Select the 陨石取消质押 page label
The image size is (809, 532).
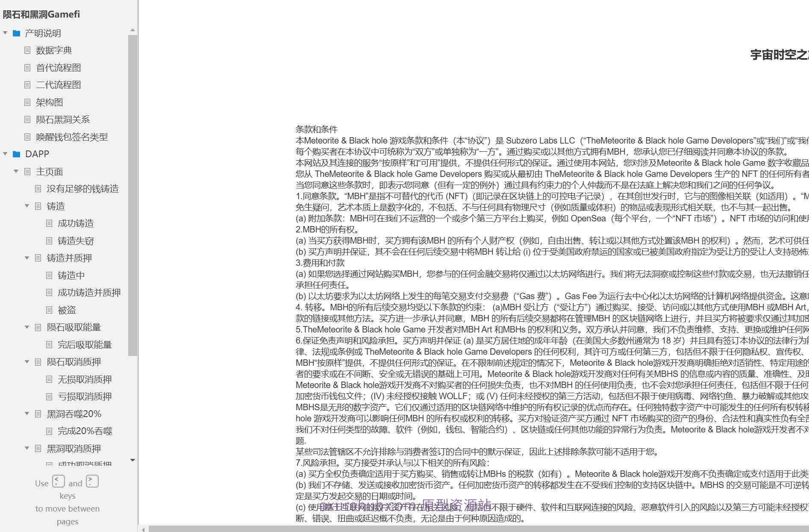[x=74, y=362]
